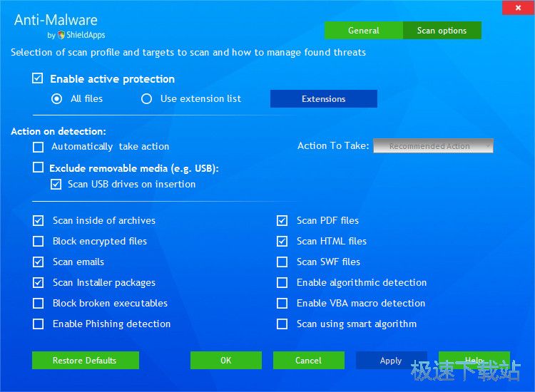The width and height of the screenshot is (535, 392).
Task: Toggle Enable active protection checkbox
Action: click(38, 78)
